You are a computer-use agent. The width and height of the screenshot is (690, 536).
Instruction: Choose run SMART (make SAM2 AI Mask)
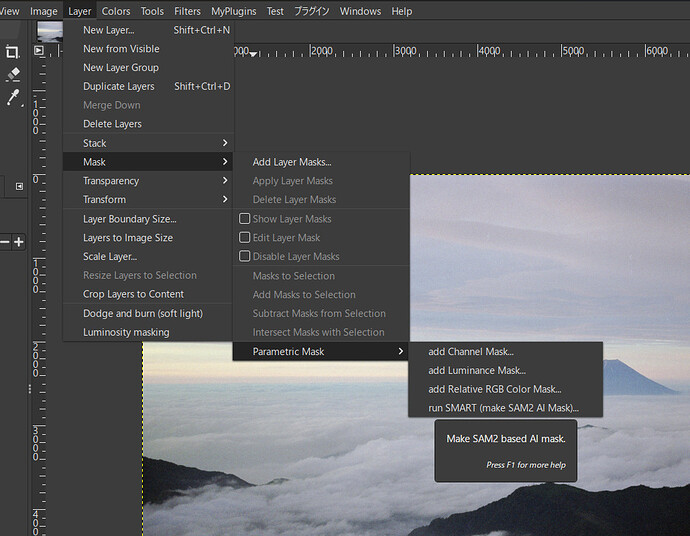[503, 408]
